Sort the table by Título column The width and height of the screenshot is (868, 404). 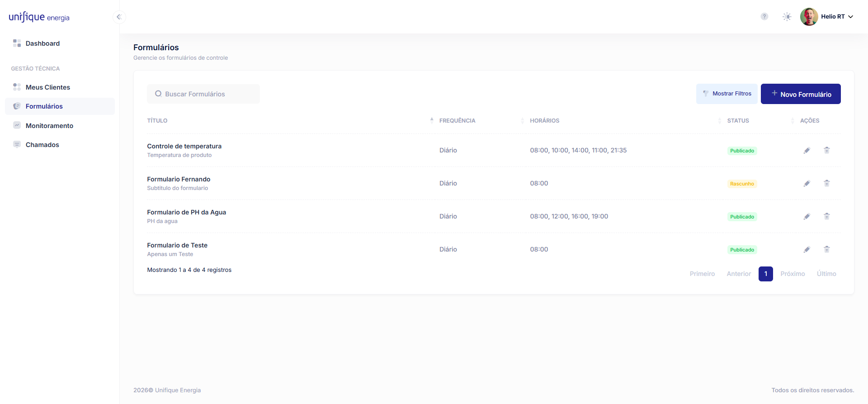(157, 121)
